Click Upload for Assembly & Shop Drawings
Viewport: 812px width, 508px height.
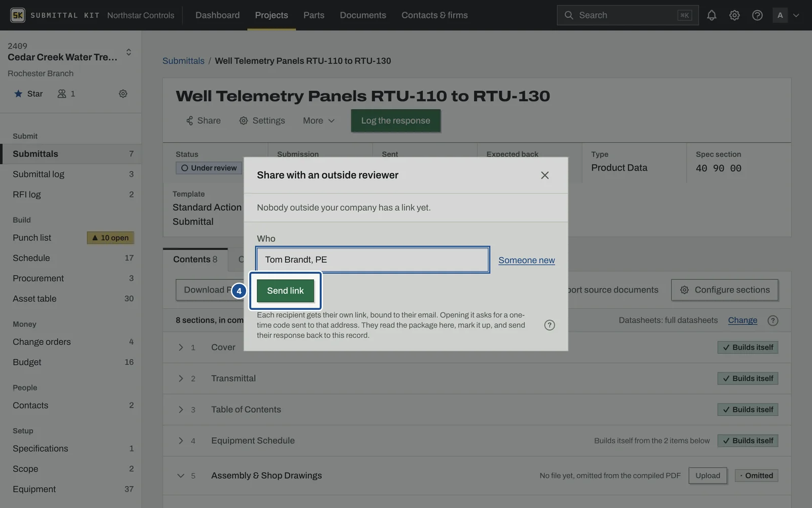coord(707,475)
